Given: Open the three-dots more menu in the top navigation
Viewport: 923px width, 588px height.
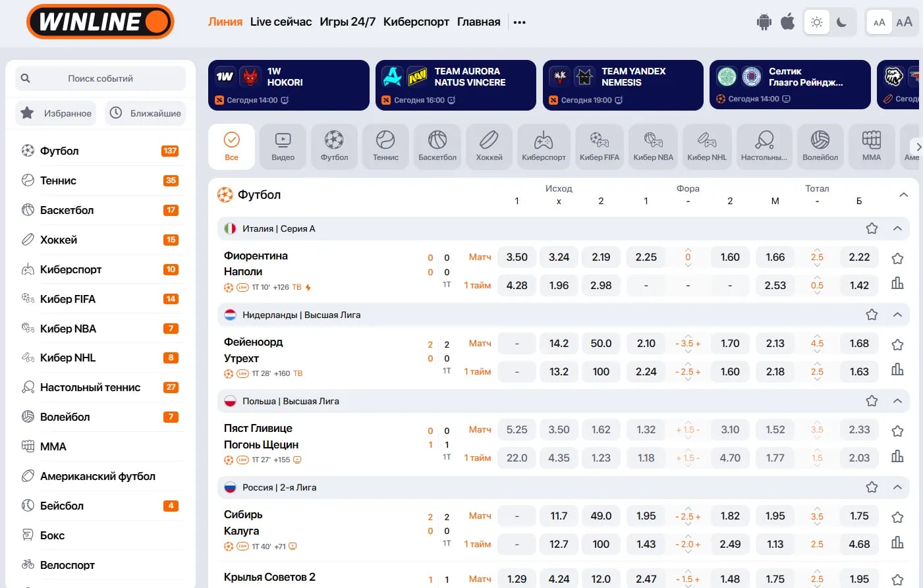Looking at the screenshot, I should [520, 22].
